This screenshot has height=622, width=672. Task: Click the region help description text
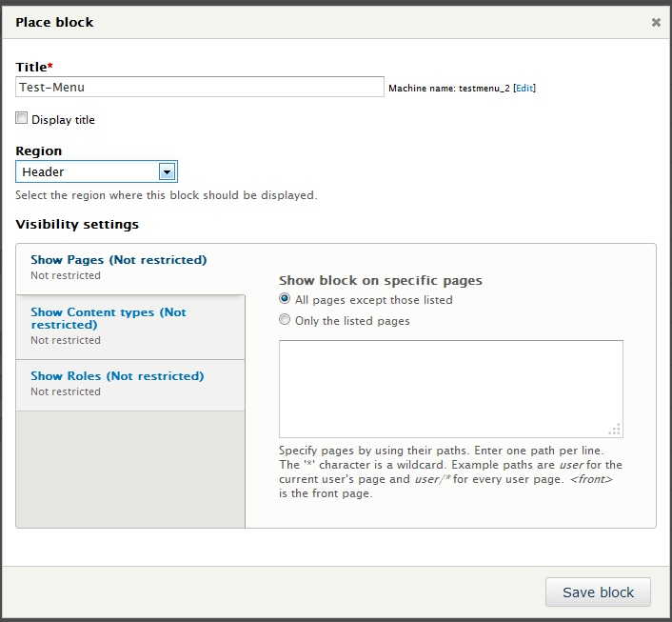point(166,195)
